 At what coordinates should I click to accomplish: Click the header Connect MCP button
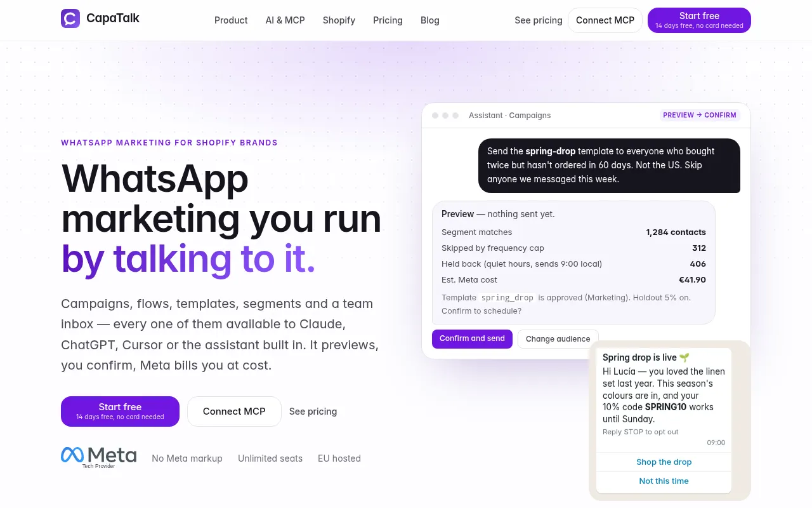[x=605, y=20]
